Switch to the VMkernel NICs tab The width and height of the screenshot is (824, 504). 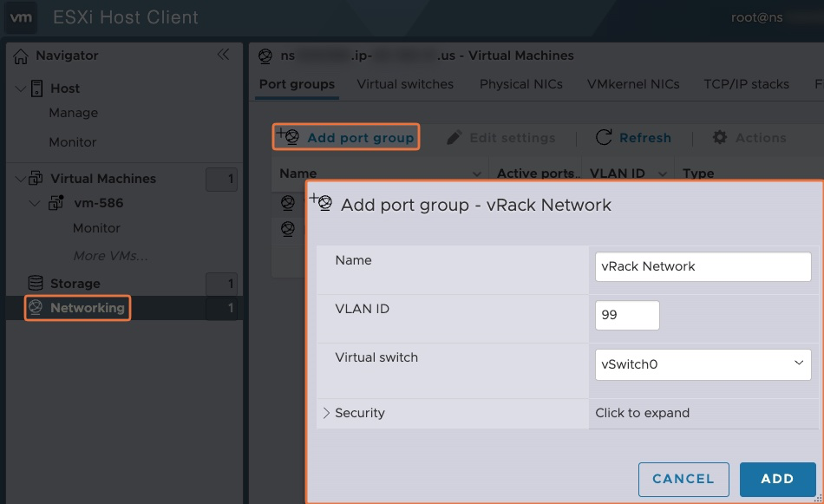tap(633, 84)
